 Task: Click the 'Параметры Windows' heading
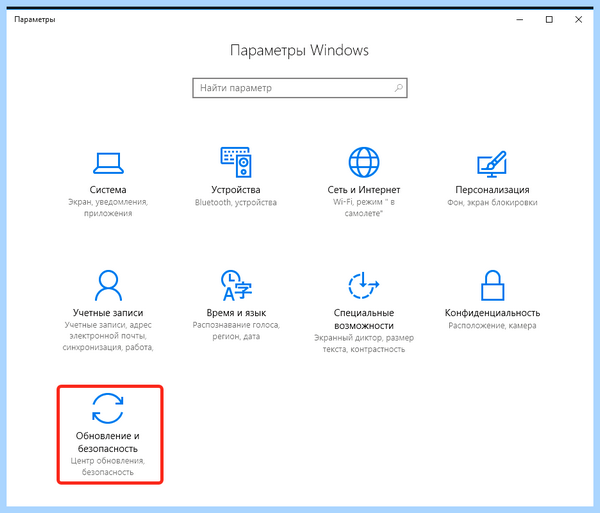299,50
